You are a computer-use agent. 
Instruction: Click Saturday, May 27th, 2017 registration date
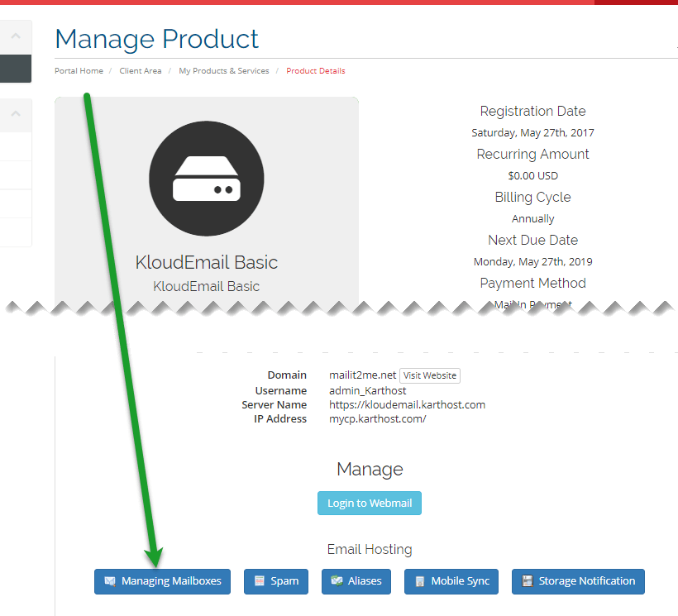pyautogui.click(x=532, y=133)
